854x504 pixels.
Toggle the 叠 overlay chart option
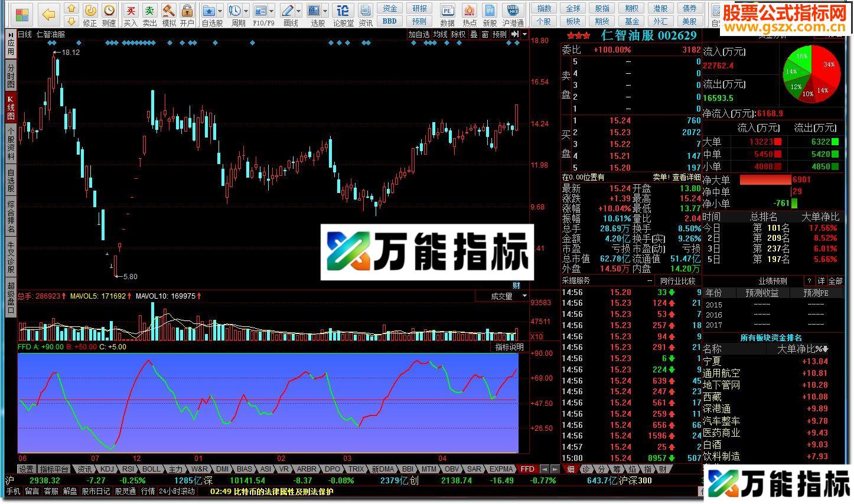474,35
